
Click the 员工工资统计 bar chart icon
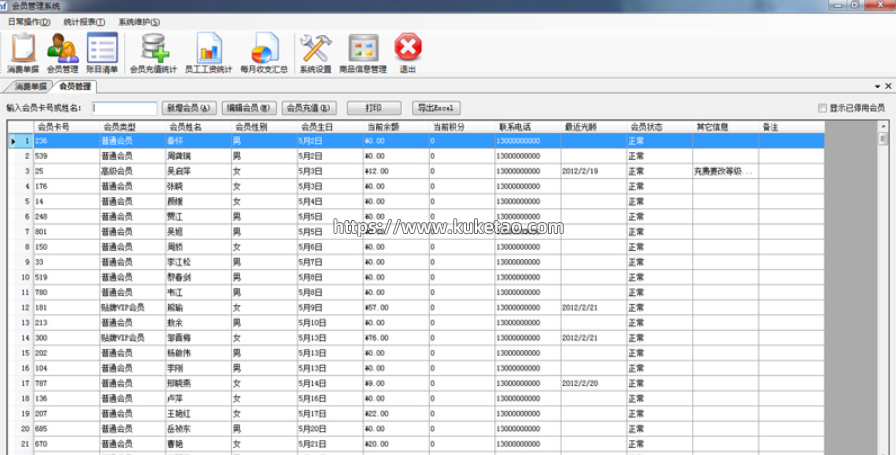pyautogui.click(x=210, y=48)
